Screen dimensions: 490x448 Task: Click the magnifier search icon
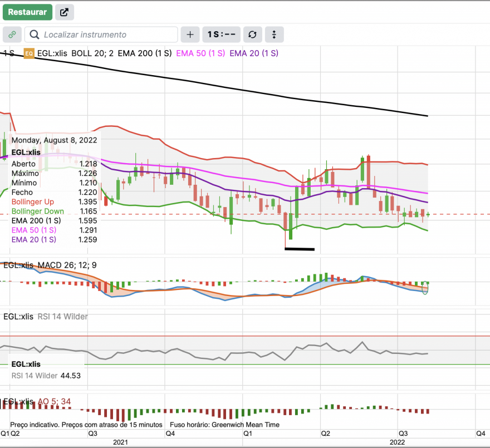(x=35, y=35)
